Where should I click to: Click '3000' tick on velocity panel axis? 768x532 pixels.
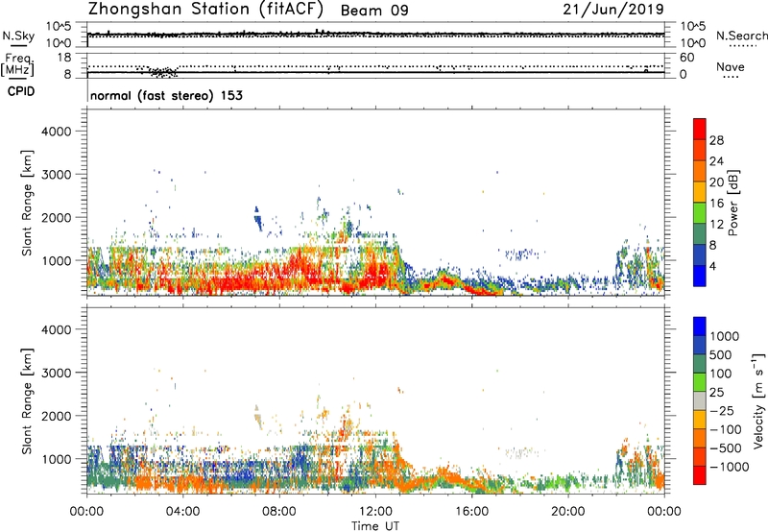[x=56, y=373]
